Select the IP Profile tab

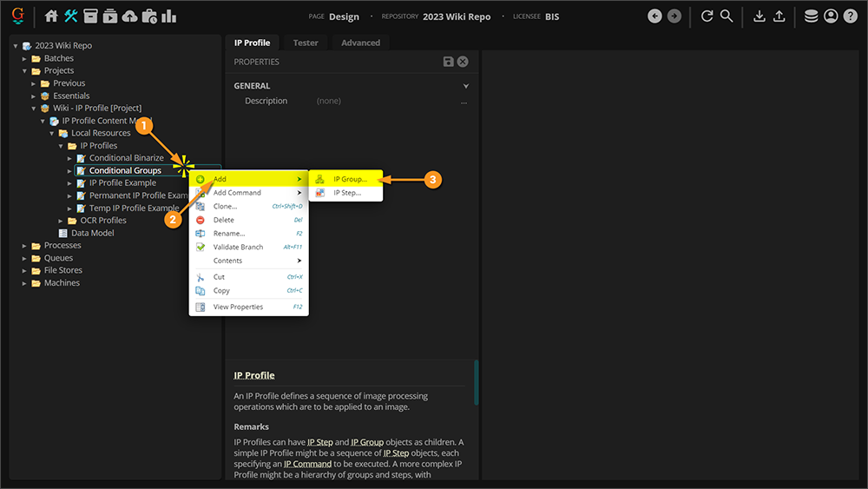[253, 43]
